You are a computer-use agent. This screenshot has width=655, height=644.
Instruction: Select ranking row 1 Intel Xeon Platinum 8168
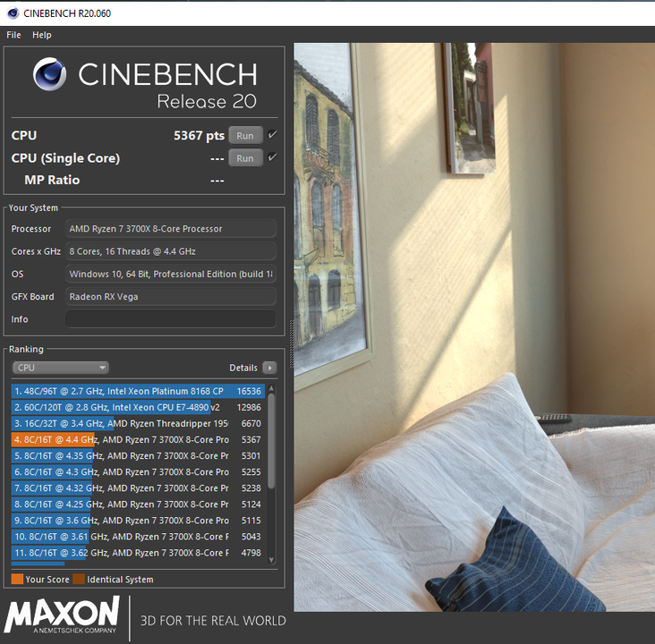click(138, 391)
